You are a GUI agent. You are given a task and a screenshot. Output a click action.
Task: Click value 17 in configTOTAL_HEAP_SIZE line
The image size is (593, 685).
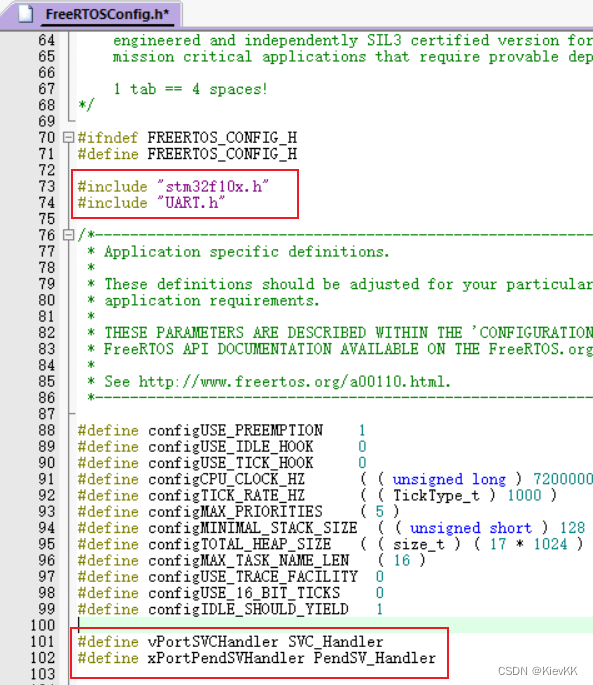(x=498, y=544)
